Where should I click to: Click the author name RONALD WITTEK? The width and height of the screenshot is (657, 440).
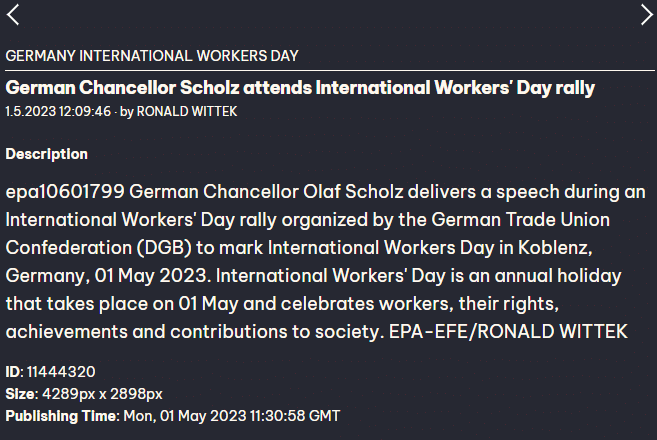187,111
